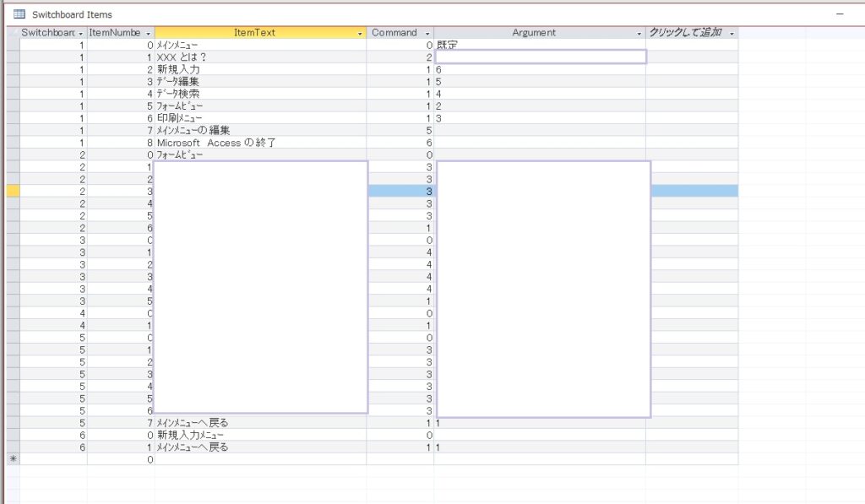Open the ItemNumber column dropdown arrow

tap(148, 34)
